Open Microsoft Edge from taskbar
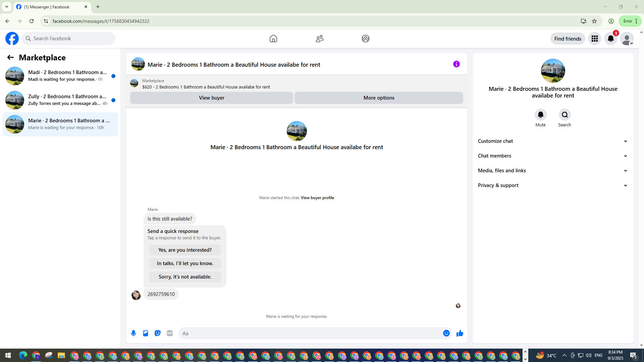 23,355
